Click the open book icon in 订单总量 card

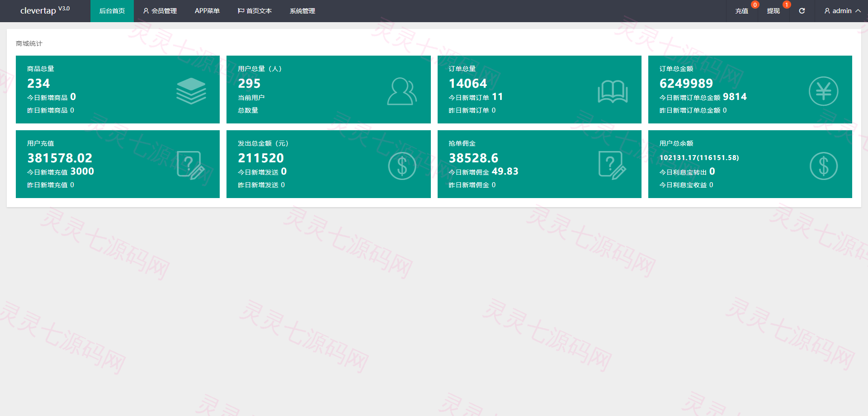point(613,91)
